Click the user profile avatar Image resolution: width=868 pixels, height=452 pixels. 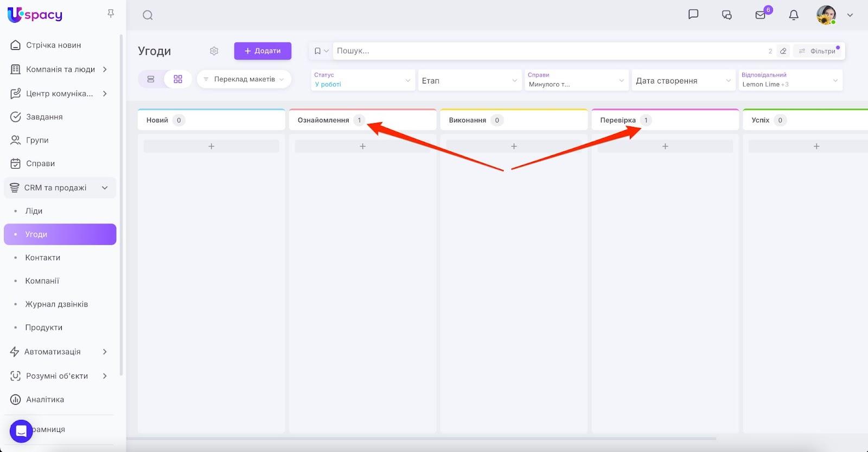pos(826,15)
